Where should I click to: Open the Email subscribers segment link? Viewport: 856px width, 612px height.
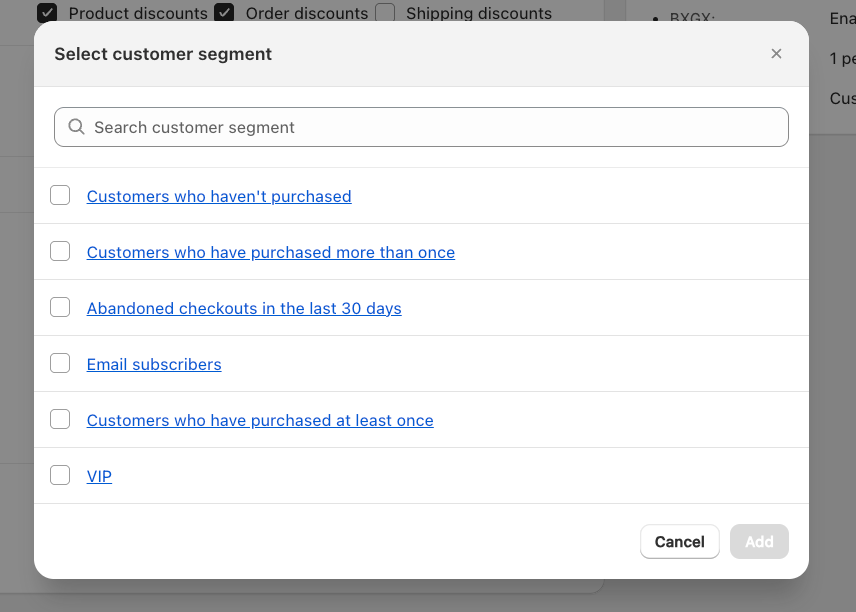point(154,364)
